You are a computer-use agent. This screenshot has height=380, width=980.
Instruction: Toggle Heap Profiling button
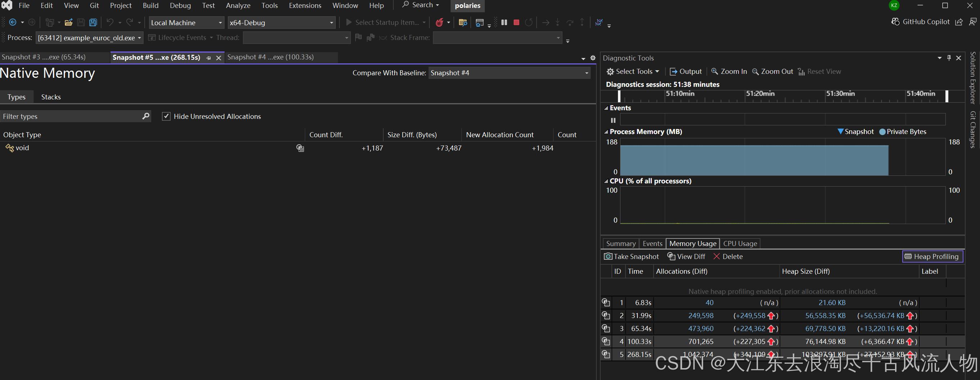click(x=932, y=256)
